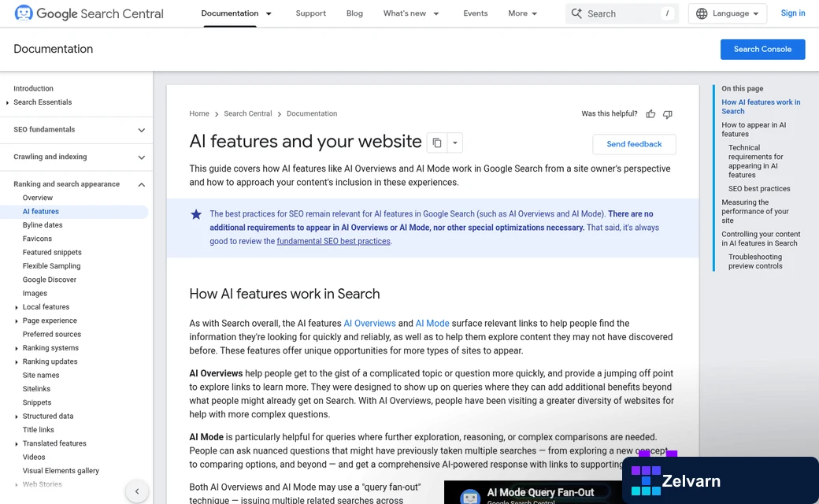Open Overview in the sidebar
The width and height of the screenshot is (819, 504).
(38, 198)
